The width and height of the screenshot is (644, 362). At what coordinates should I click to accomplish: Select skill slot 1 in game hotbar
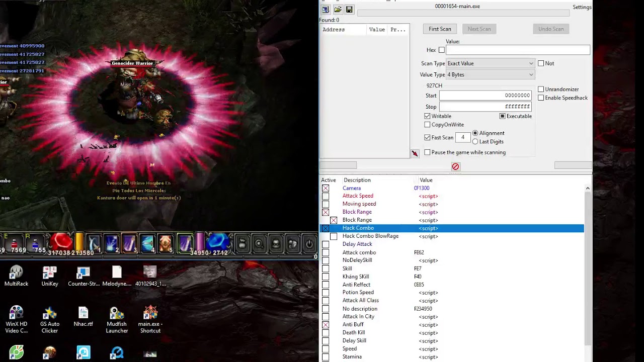point(94,244)
